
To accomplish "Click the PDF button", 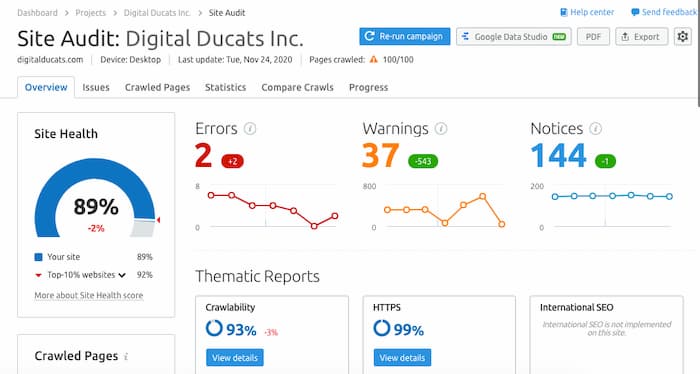I will tap(593, 37).
